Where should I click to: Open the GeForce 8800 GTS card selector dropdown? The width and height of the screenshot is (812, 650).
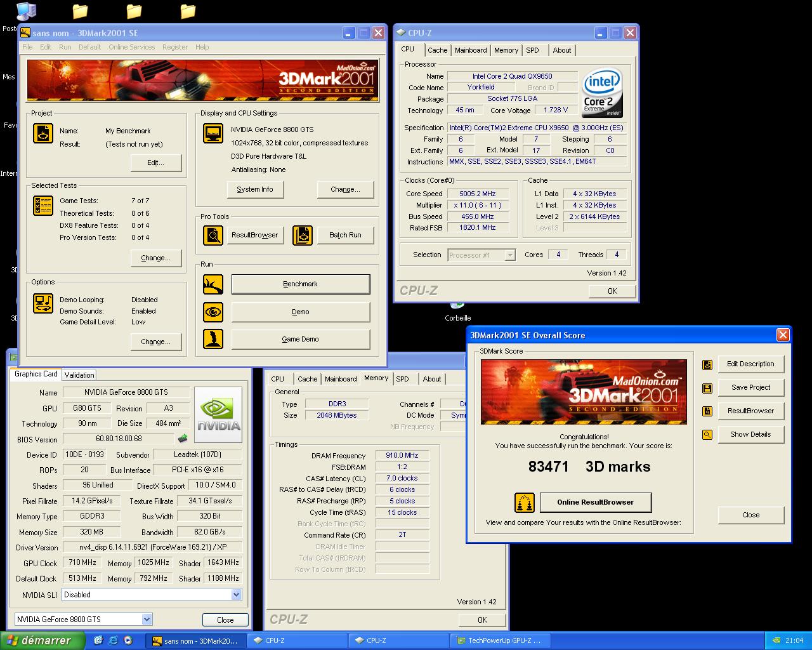[x=147, y=620]
